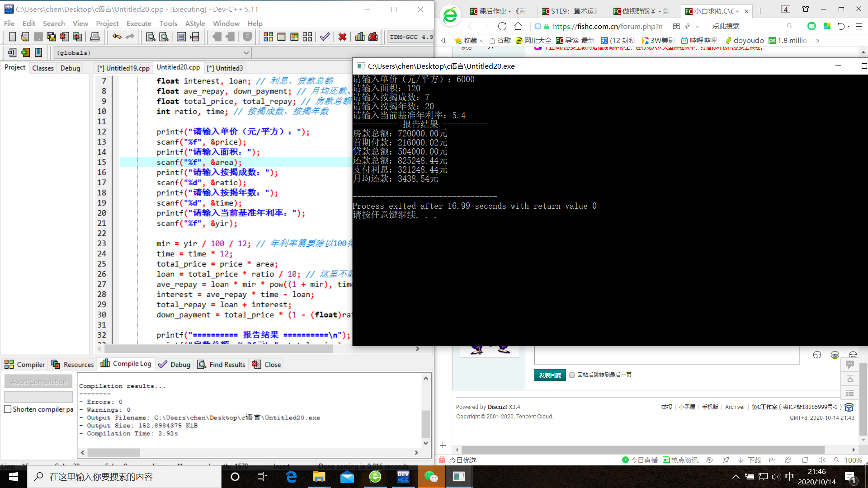Switch to Untitled19.cpp editor tab
This screenshot has height=488, width=868.
(x=123, y=68)
